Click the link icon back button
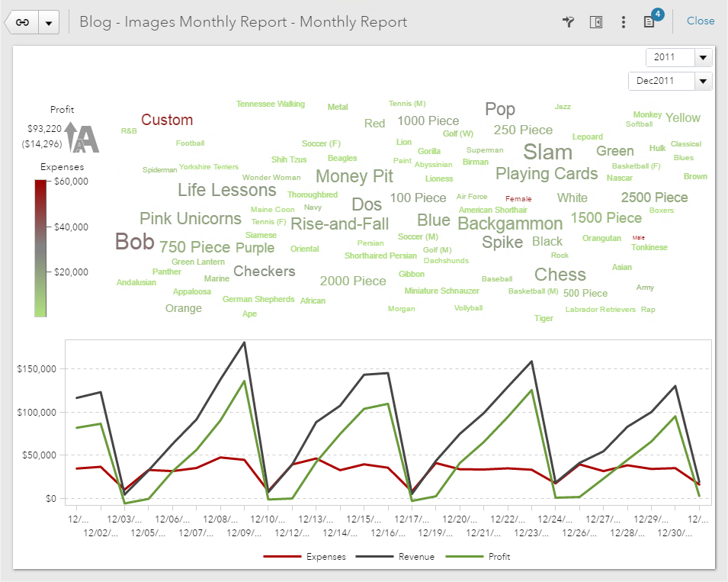The height and width of the screenshot is (582, 728). [22, 22]
